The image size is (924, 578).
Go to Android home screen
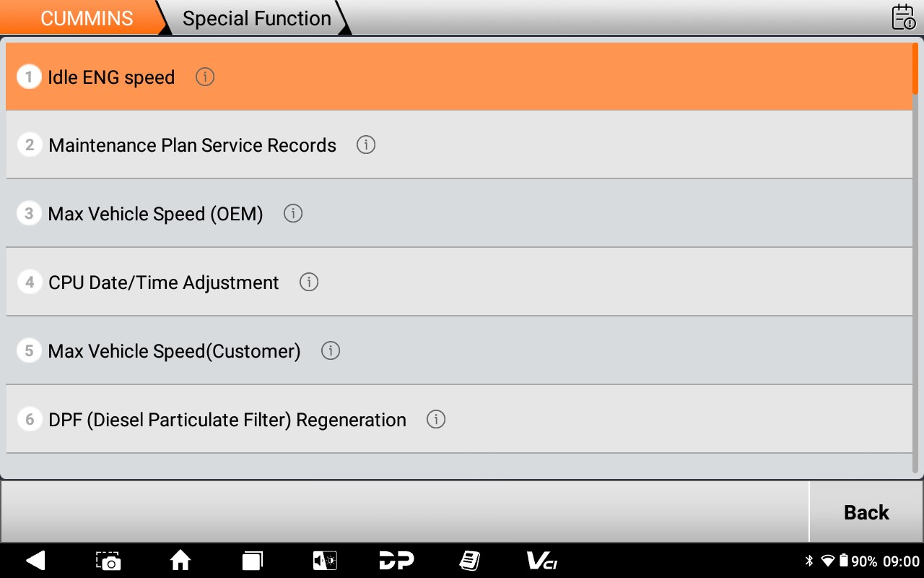click(180, 561)
